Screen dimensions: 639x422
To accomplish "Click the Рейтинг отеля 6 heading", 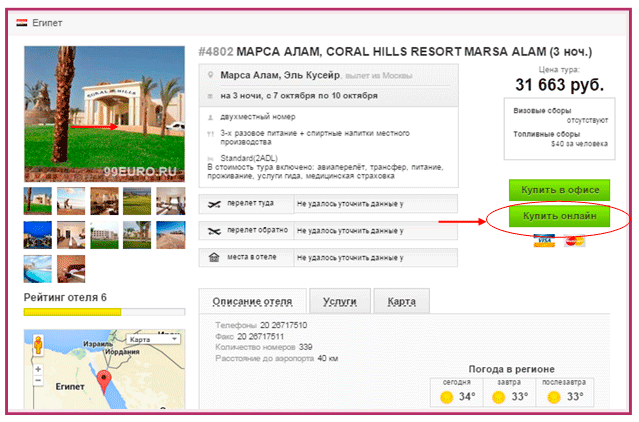I will pos(65,297).
